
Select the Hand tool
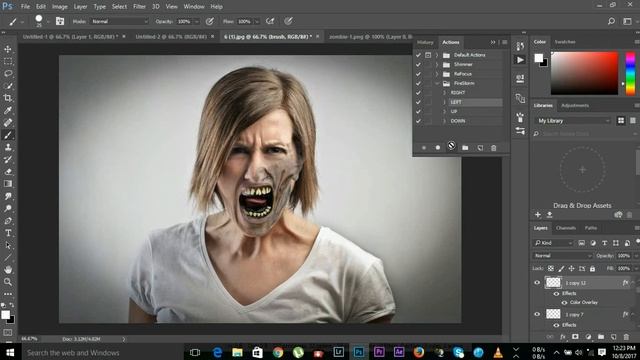click(8, 270)
